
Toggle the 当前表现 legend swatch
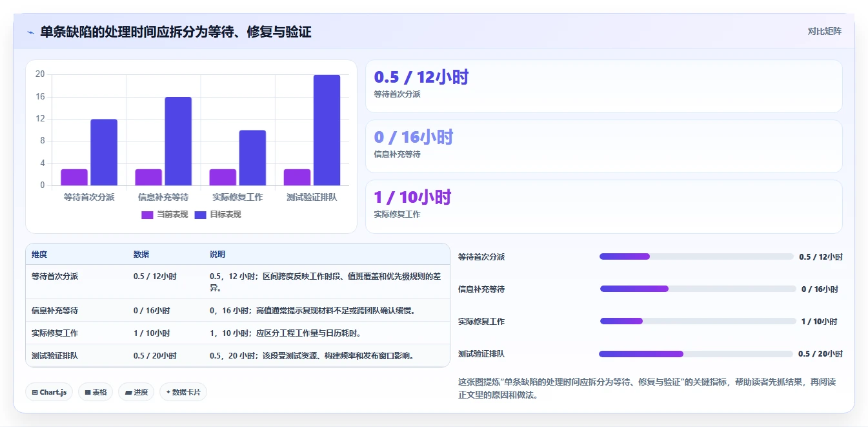point(147,214)
